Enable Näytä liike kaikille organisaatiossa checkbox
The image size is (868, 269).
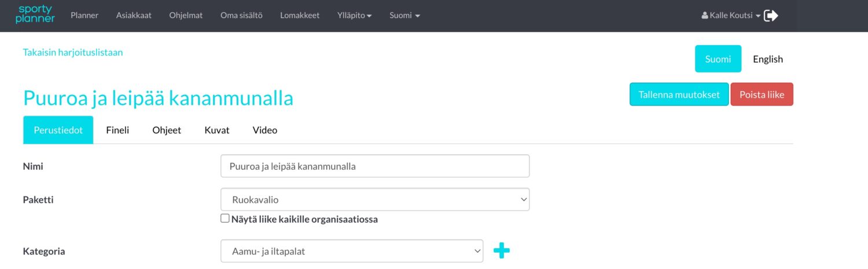click(x=225, y=219)
